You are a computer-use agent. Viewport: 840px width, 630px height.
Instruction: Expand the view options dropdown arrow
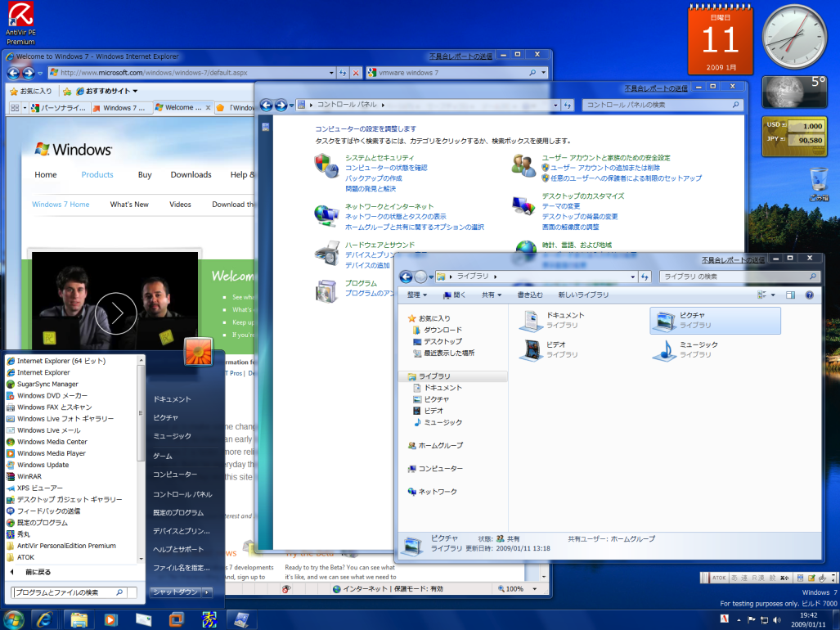773,295
